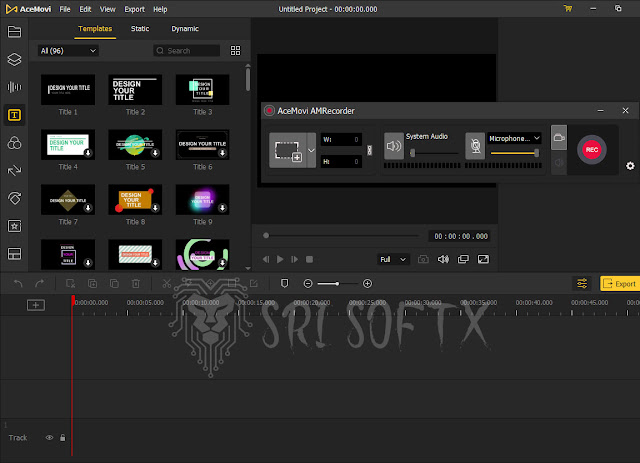Open the Help menu
This screenshot has height=463, width=640.
click(x=160, y=9)
